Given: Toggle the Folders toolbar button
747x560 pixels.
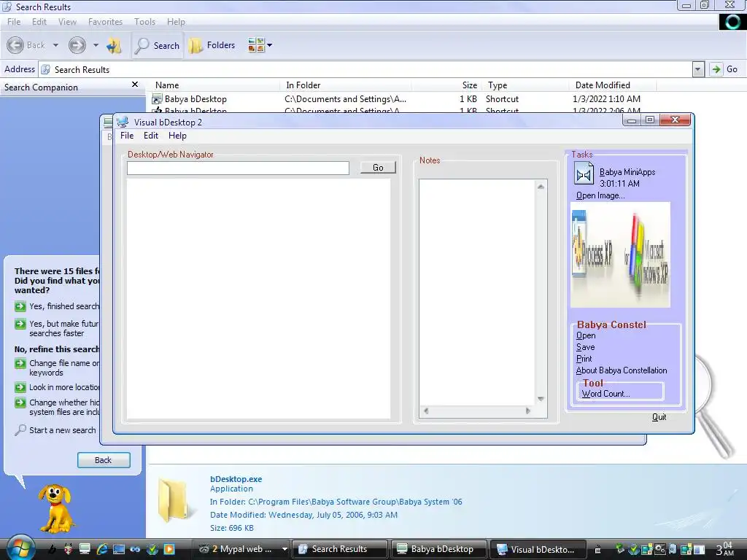Looking at the screenshot, I should (x=212, y=45).
